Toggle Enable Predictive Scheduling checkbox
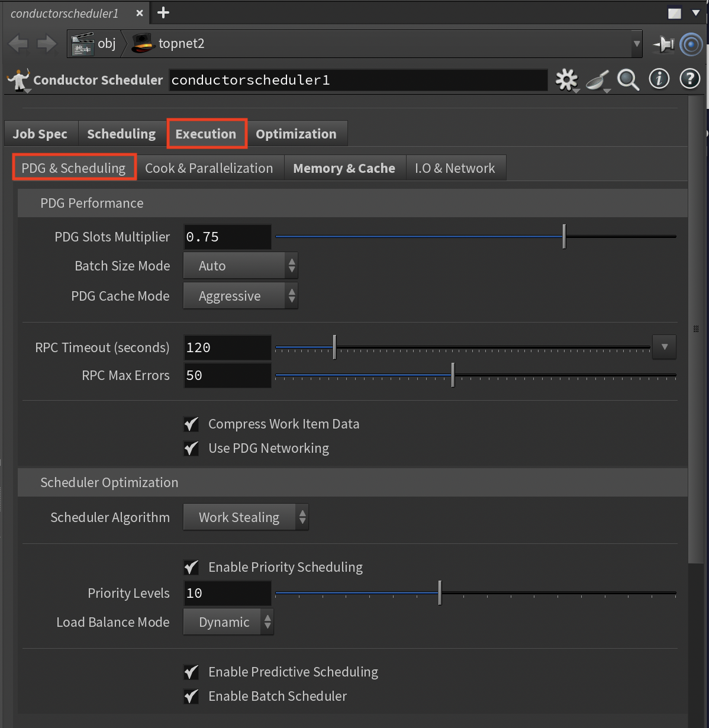709x728 pixels. click(x=191, y=672)
